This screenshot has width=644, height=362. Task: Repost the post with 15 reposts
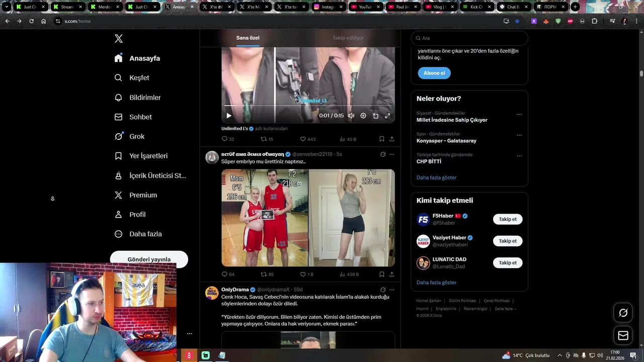click(267, 139)
